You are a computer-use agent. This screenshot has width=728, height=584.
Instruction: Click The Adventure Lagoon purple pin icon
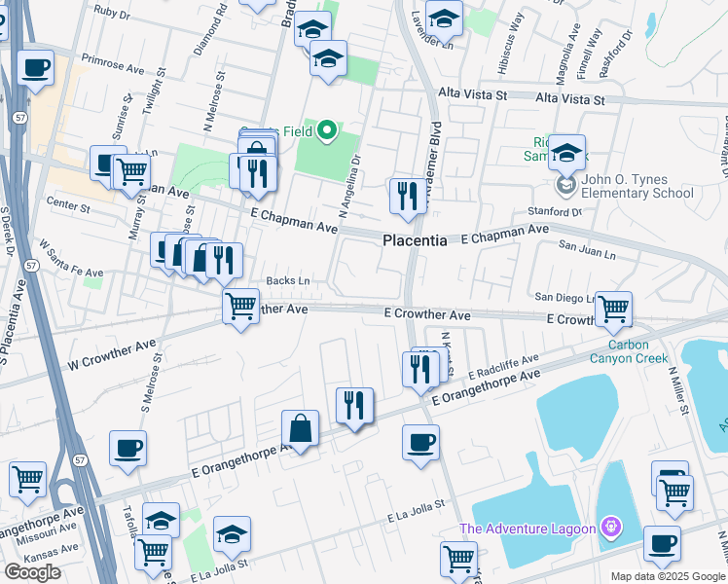[610, 529]
